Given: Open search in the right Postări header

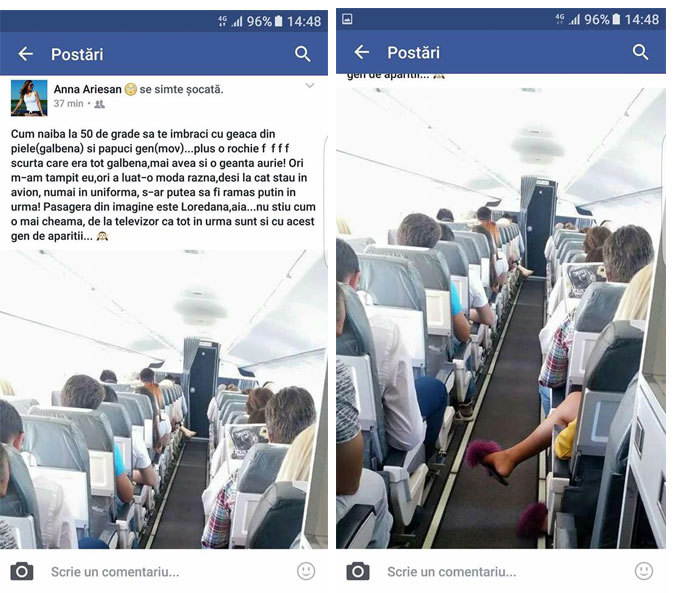Looking at the screenshot, I should point(640,52).
